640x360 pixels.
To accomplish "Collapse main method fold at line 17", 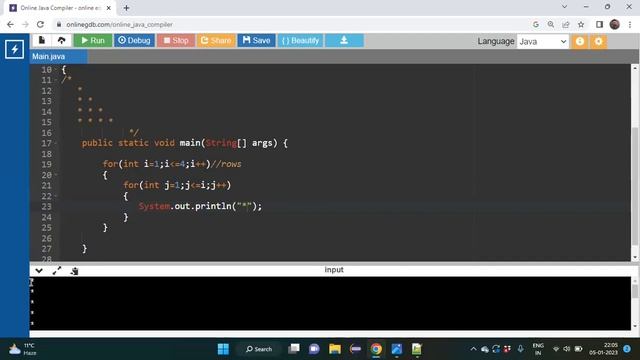I will (56, 143).
